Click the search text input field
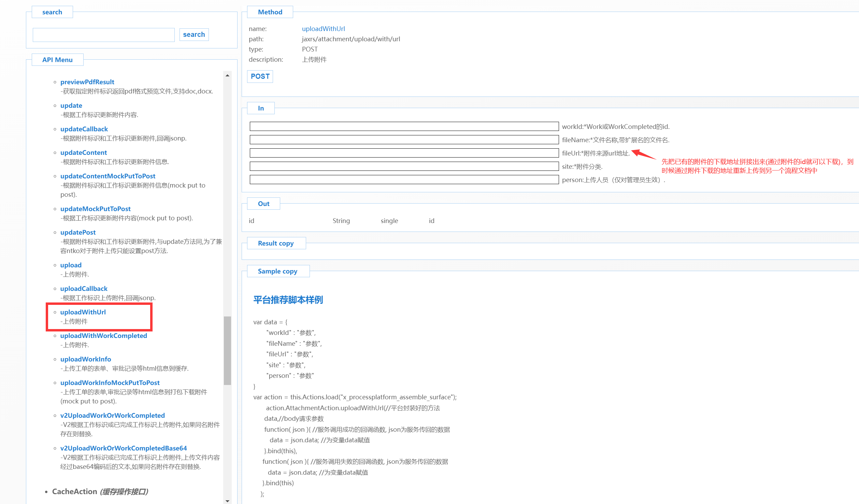This screenshot has width=859, height=504. click(x=103, y=35)
